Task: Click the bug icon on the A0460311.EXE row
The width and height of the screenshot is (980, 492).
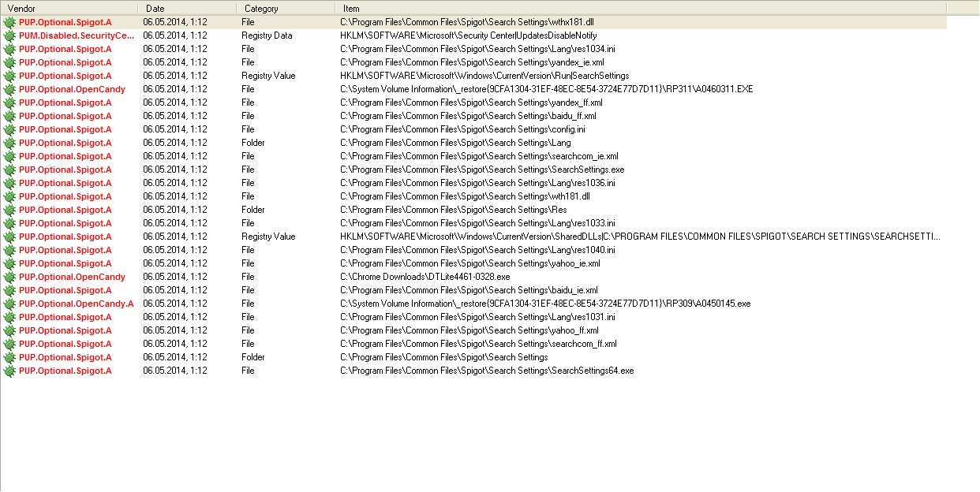Action: click(x=9, y=89)
